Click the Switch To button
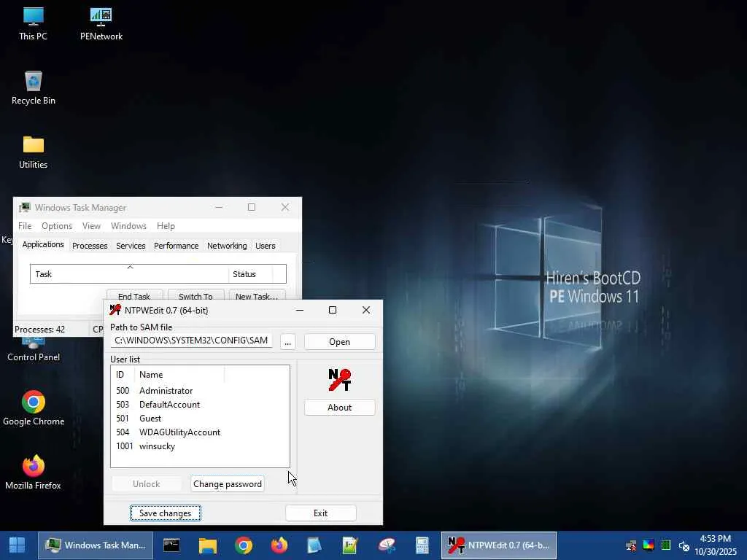 (x=196, y=295)
